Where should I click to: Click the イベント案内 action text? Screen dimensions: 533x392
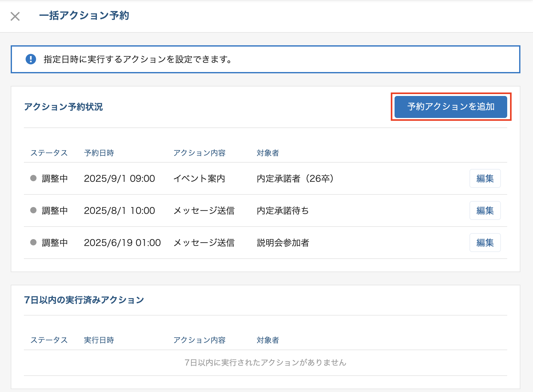tap(199, 179)
